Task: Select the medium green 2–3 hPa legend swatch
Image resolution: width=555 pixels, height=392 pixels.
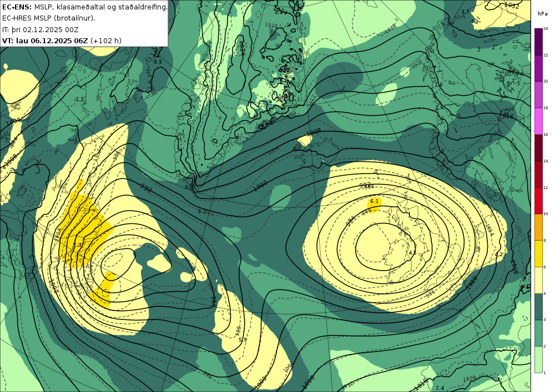Action: click(x=538, y=333)
